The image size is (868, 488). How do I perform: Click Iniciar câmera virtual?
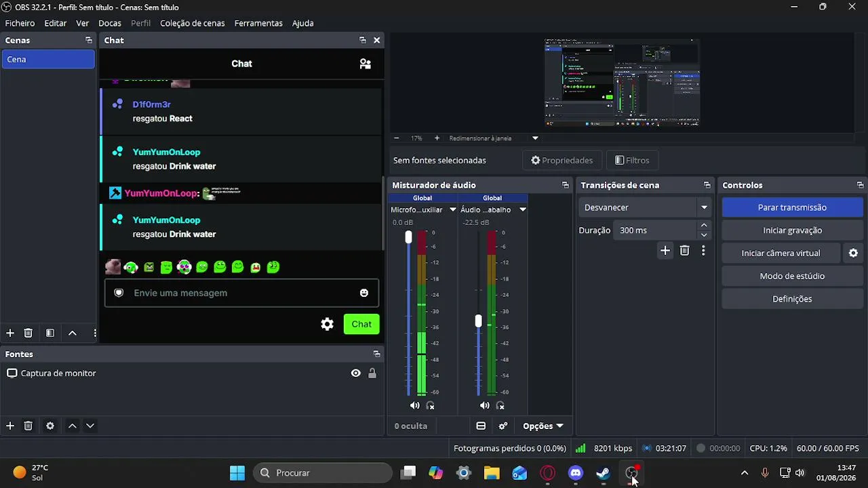pos(781,253)
